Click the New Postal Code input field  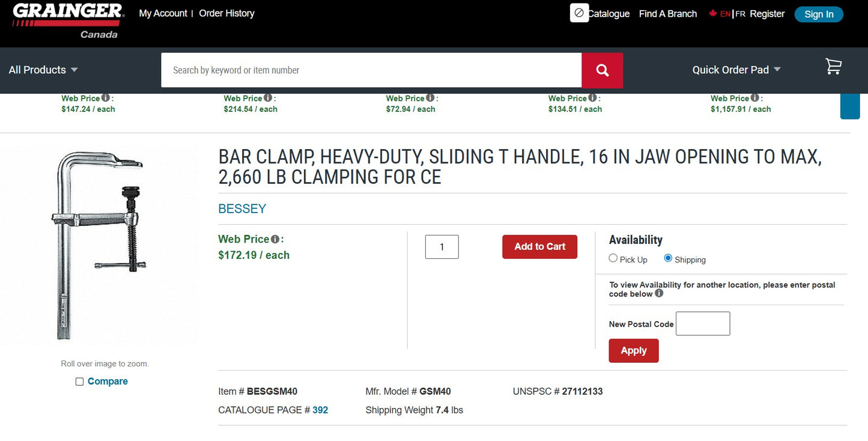click(x=702, y=323)
